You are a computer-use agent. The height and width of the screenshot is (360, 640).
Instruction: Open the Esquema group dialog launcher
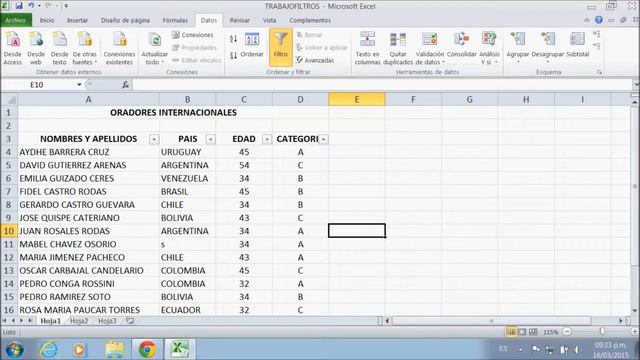point(599,72)
